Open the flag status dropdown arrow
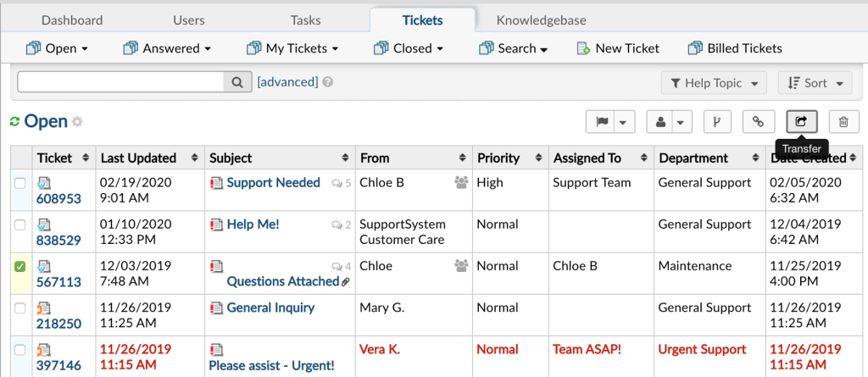Screen dimensions: 868x377 623,122
